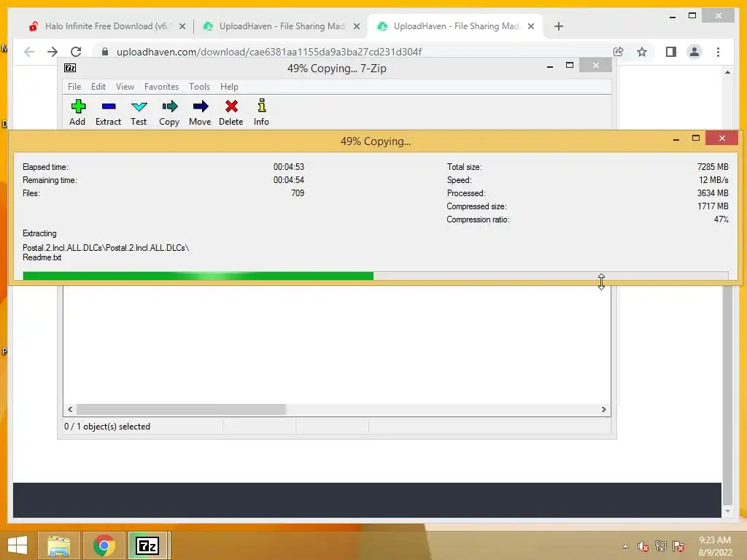Open the View menu in 7-Zip
This screenshot has height=560, width=747.
[x=125, y=87]
